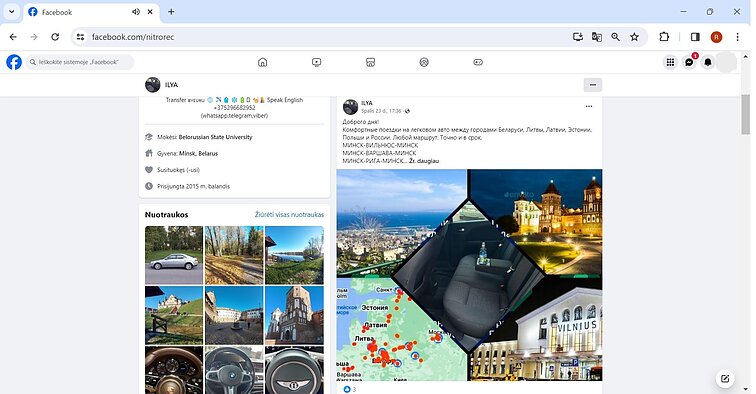Open the autumn park path photo thumbnail
Image resolution: width=756 pixels, height=394 pixels.
pyautogui.click(x=234, y=255)
